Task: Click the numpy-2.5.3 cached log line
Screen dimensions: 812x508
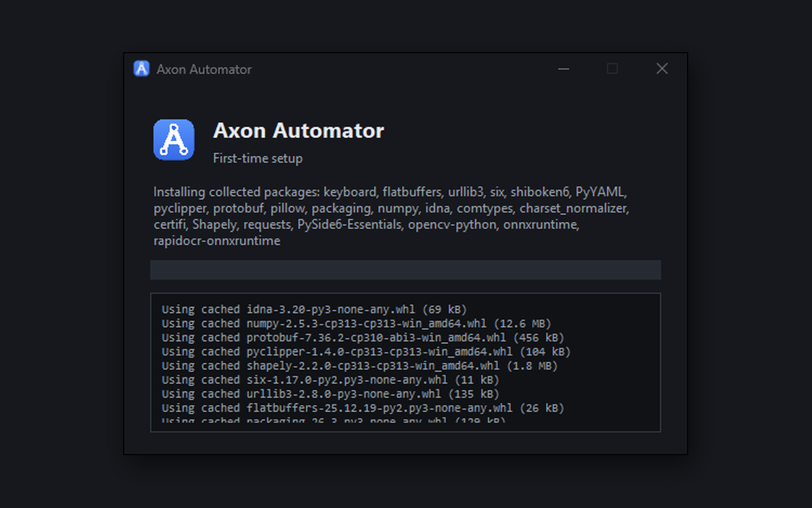Action: tap(356, 324)
